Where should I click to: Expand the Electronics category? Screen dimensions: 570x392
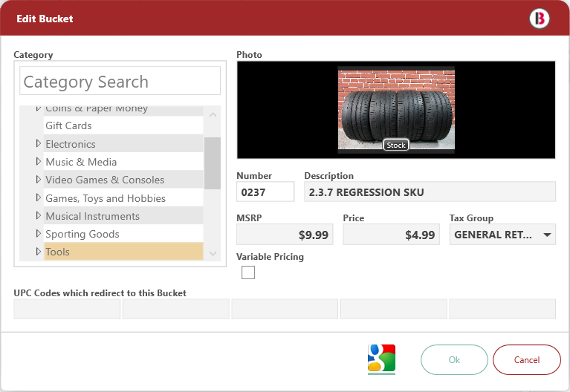(x=38, y=143)
